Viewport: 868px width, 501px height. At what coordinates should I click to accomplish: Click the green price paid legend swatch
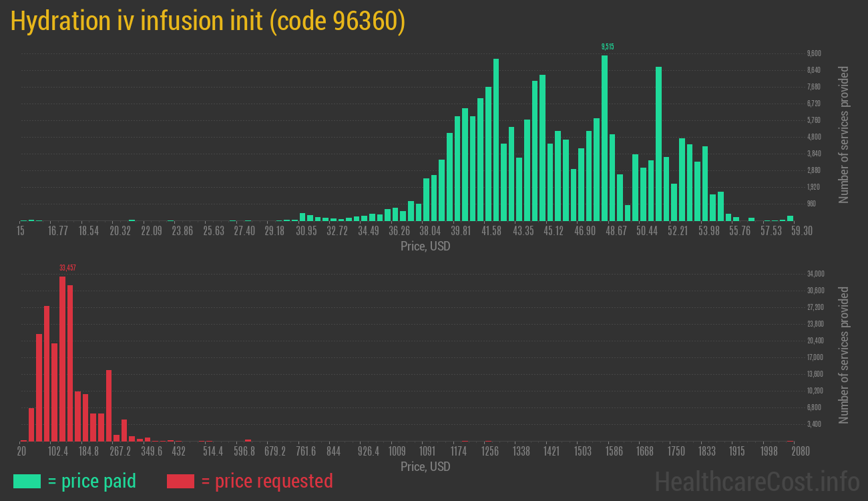(27, 481)
